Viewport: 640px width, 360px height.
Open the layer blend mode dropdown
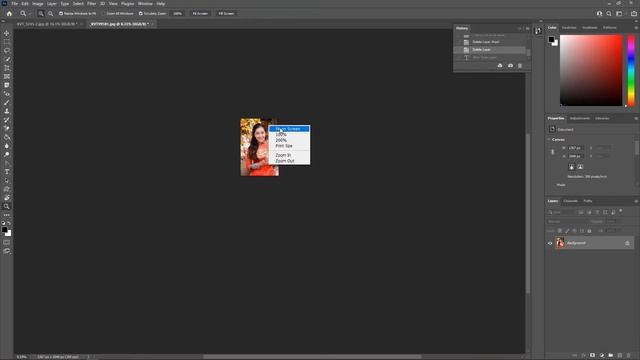567,222
